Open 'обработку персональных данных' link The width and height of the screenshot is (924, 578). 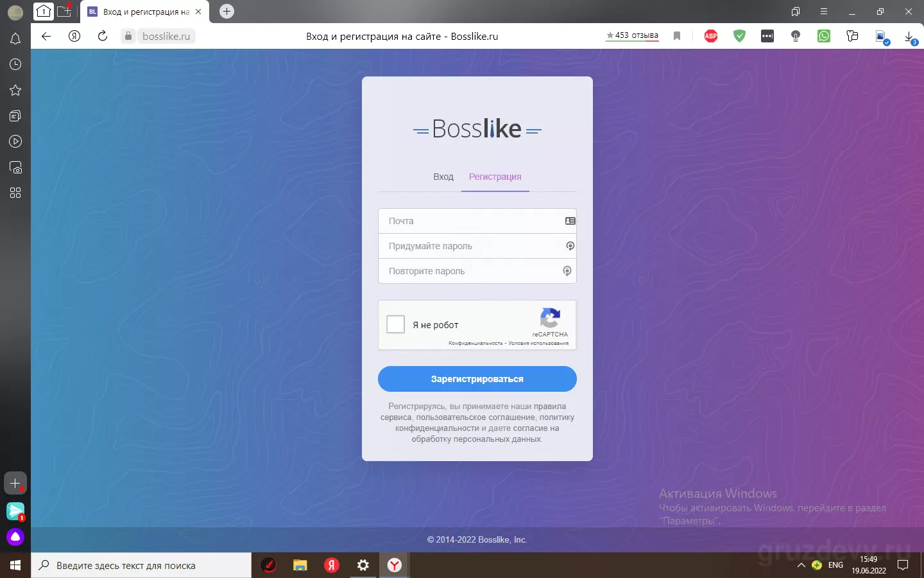tap(477, 439)
